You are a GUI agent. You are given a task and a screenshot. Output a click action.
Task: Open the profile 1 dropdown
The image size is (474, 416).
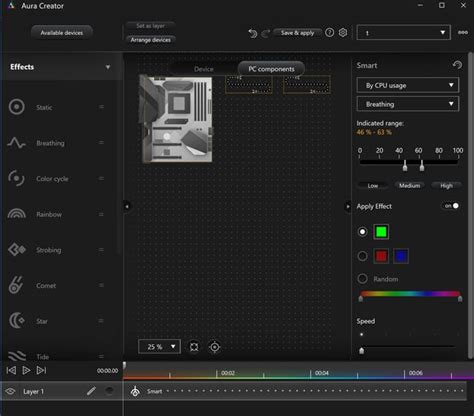point(403,33)
